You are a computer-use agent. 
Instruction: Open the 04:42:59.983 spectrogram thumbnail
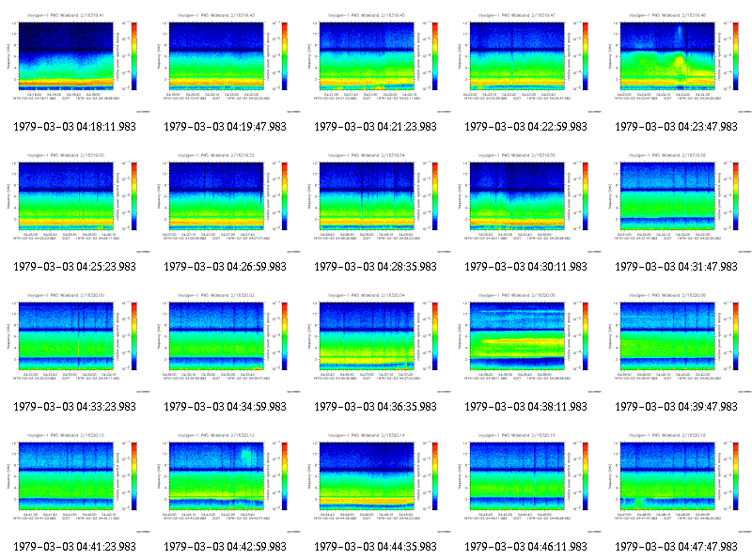(226, 483)
